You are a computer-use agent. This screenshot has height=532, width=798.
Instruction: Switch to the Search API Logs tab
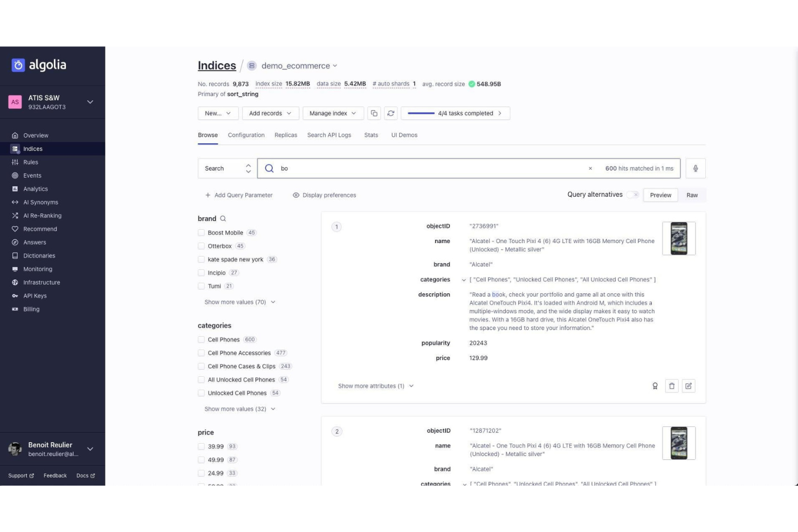point(329,135)
